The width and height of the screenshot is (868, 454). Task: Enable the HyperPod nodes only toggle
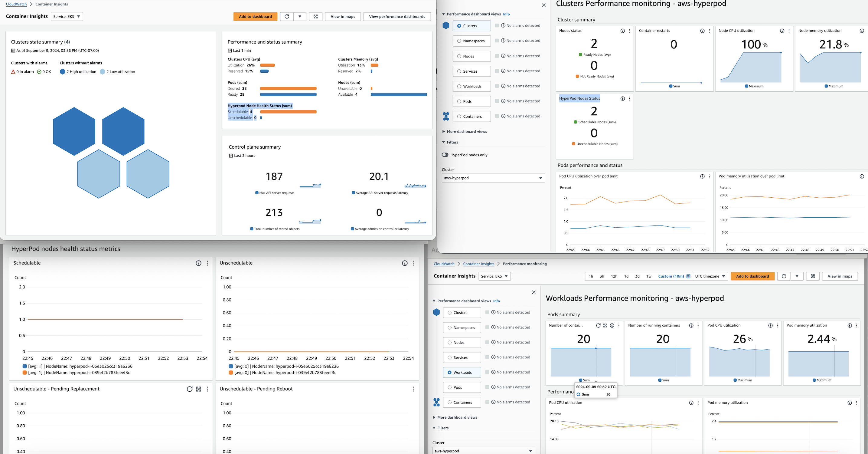[x=445, y=155]
